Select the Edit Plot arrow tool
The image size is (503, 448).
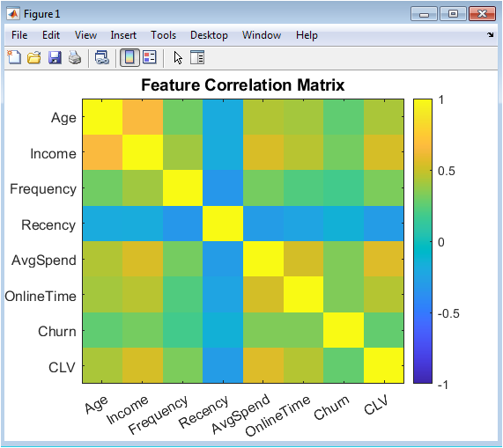point(178,58)
